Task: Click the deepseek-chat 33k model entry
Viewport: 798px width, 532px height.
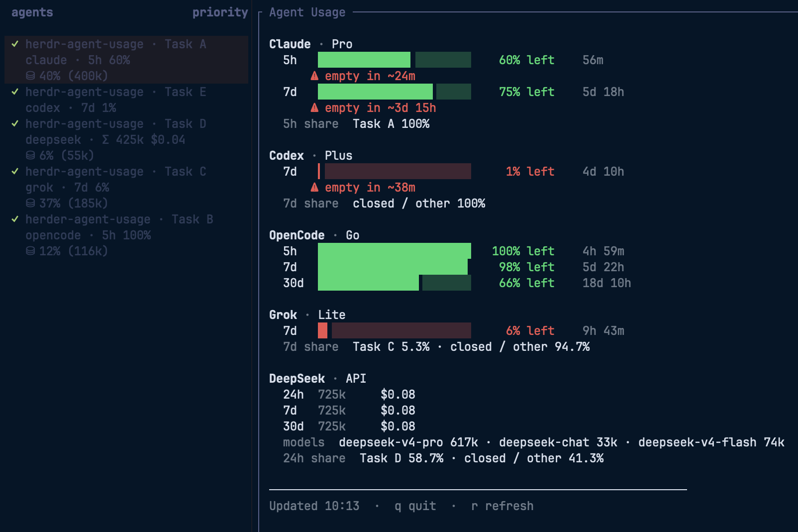Action: click(x=558, y=442)
